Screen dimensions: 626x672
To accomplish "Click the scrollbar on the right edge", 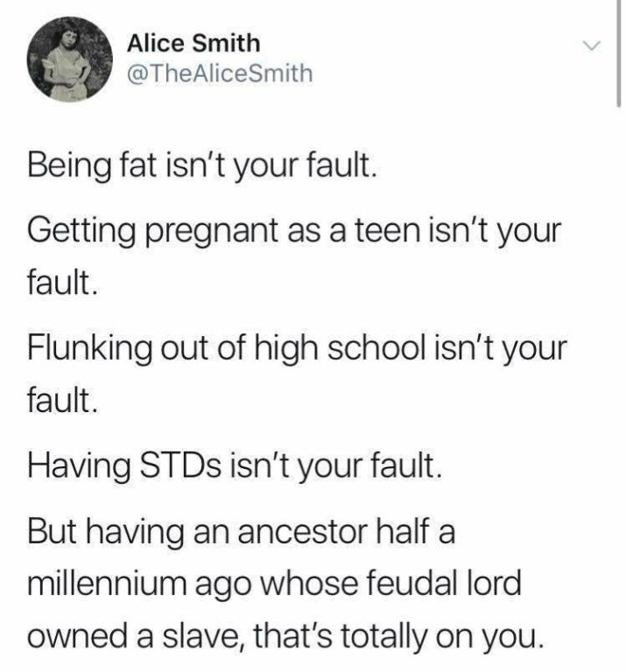I will pos(618,53).
